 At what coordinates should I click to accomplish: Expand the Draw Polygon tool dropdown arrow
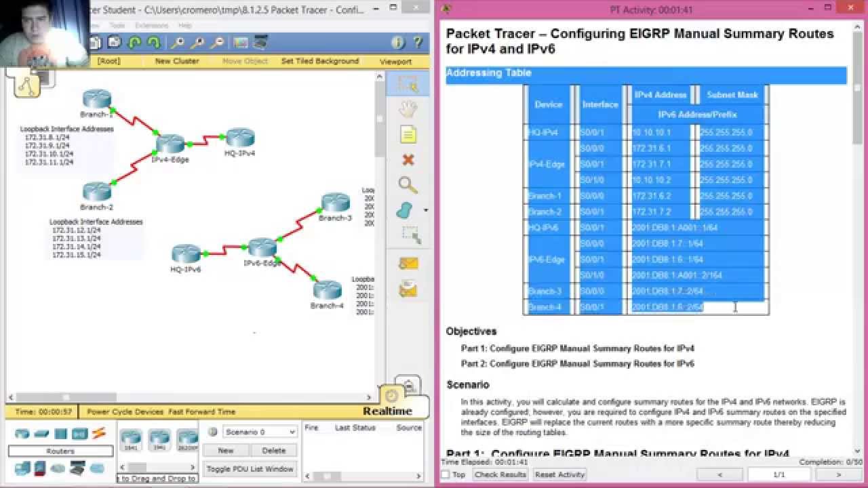(426, 211)
